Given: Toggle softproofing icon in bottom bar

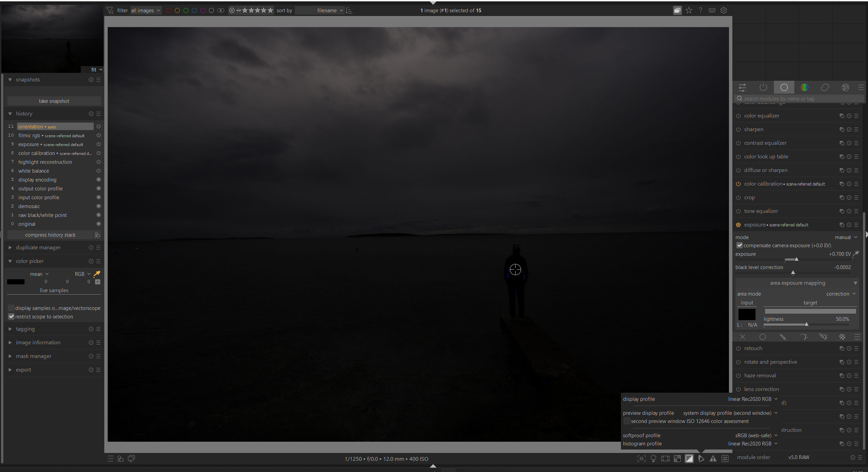Looking at the screenshot, I should pyautogui.click(x=701, y=458).
